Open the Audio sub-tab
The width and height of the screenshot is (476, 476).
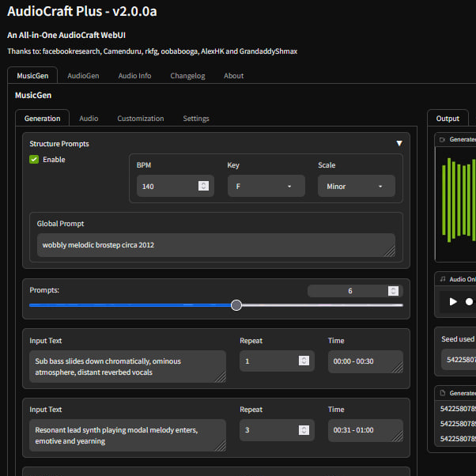[89, 119]
